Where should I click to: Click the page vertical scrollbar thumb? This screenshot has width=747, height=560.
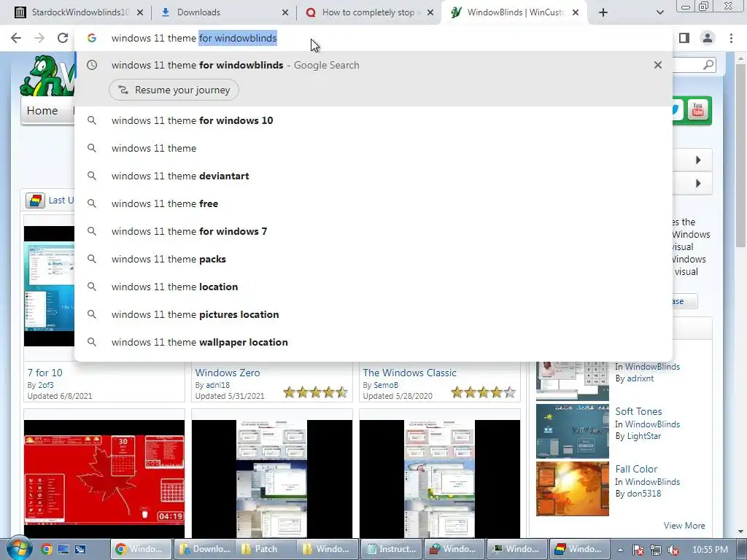pyautogui.click(x=741, y=155)
